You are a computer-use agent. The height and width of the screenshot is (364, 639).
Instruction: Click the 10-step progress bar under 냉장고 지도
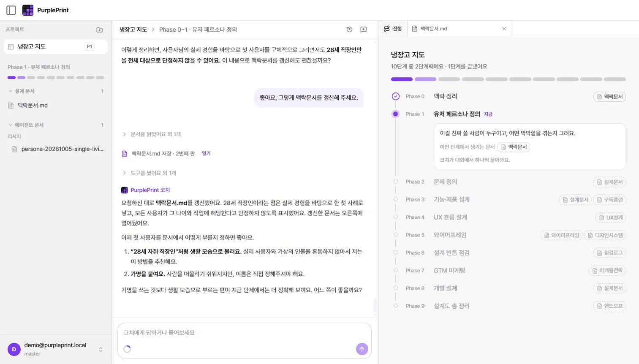[508, 79]
